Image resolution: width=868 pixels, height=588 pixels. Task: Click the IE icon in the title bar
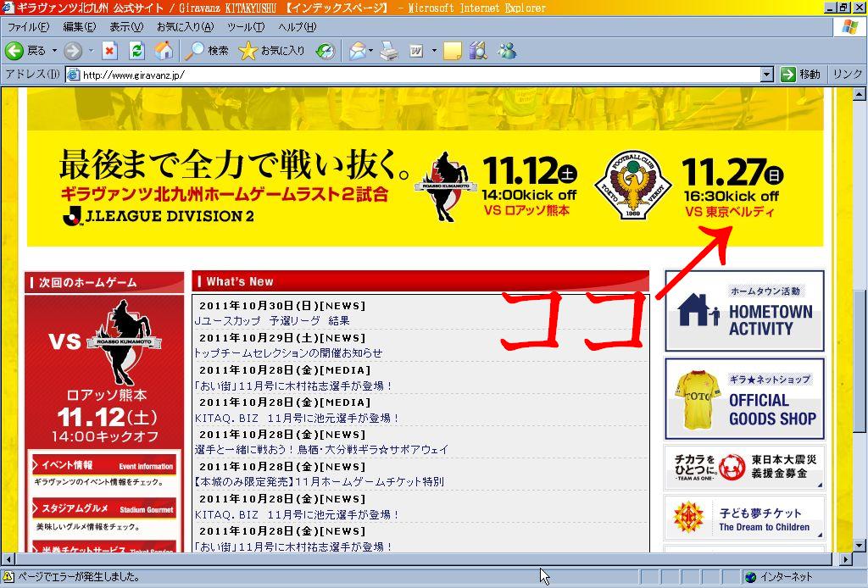[7, 7]
